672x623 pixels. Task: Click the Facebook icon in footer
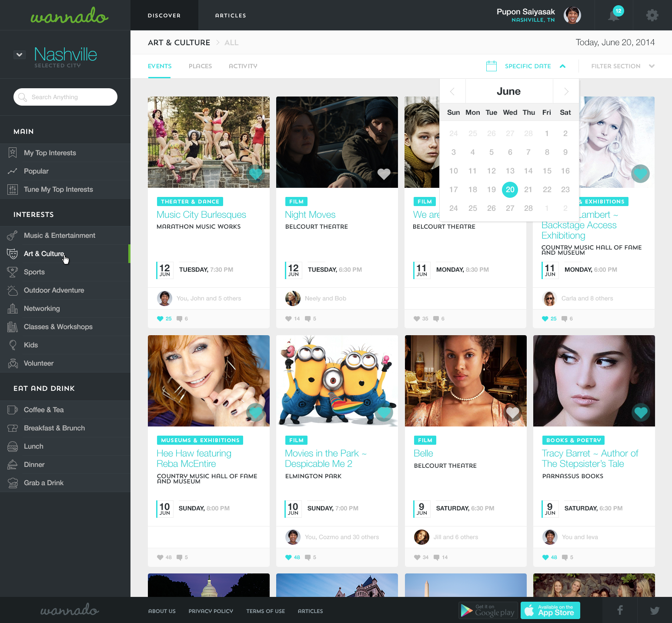620,610
